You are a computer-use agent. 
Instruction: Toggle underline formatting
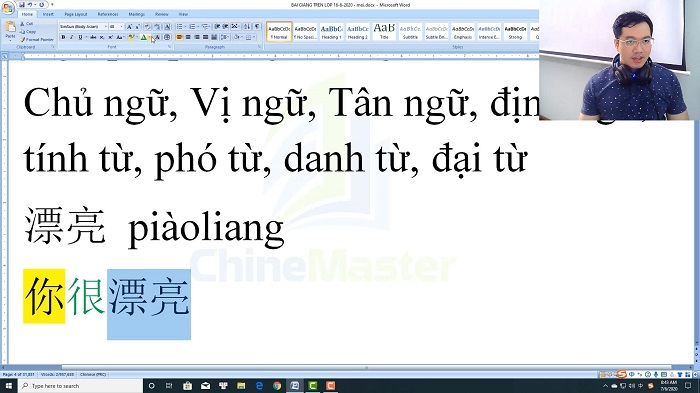click(81, 38)
